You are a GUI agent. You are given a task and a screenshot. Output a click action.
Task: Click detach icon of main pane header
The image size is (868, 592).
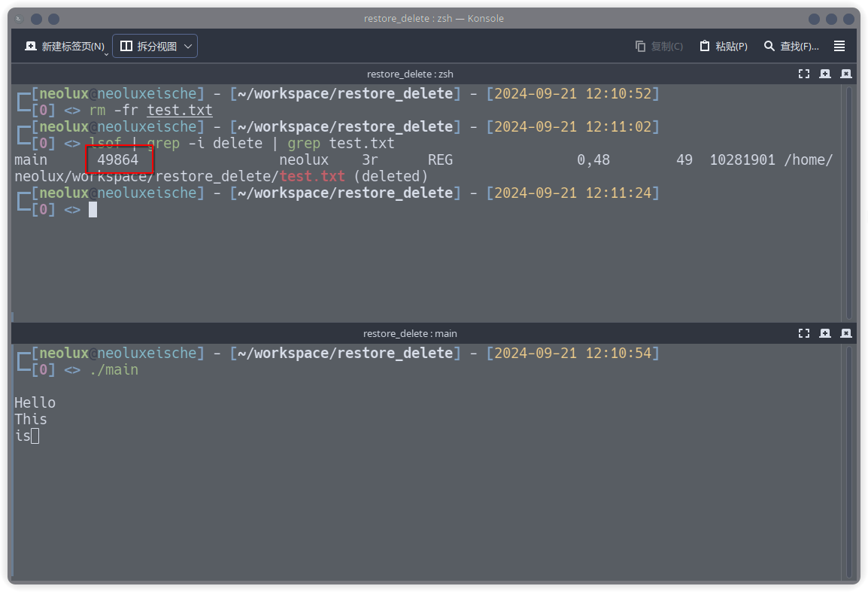pyautogui.click(x=825, y=333)
